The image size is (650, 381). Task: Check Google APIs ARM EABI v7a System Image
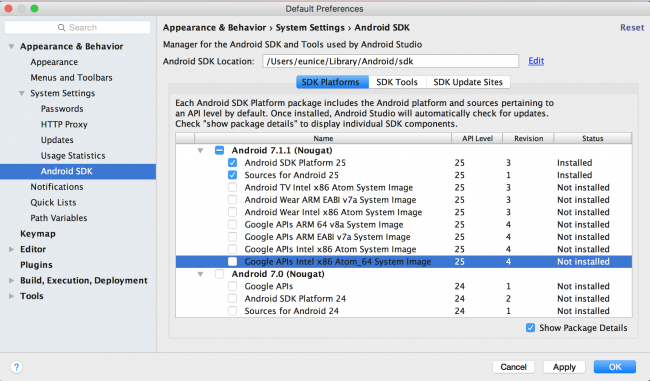point(233,237)
